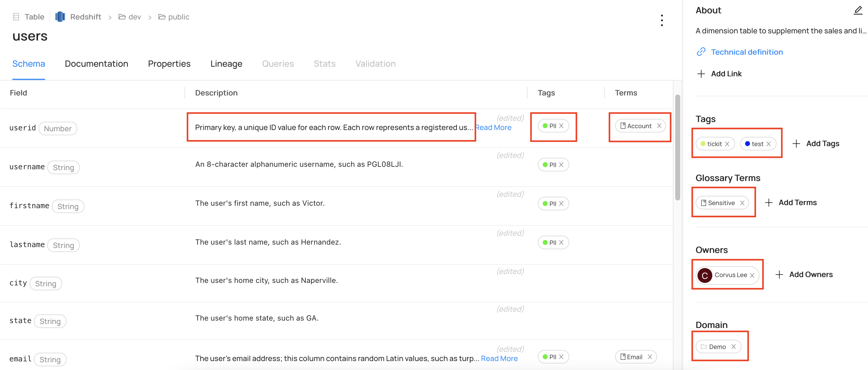Open the Technical definition link
868x370 pixels.
(x=747, y=52)
